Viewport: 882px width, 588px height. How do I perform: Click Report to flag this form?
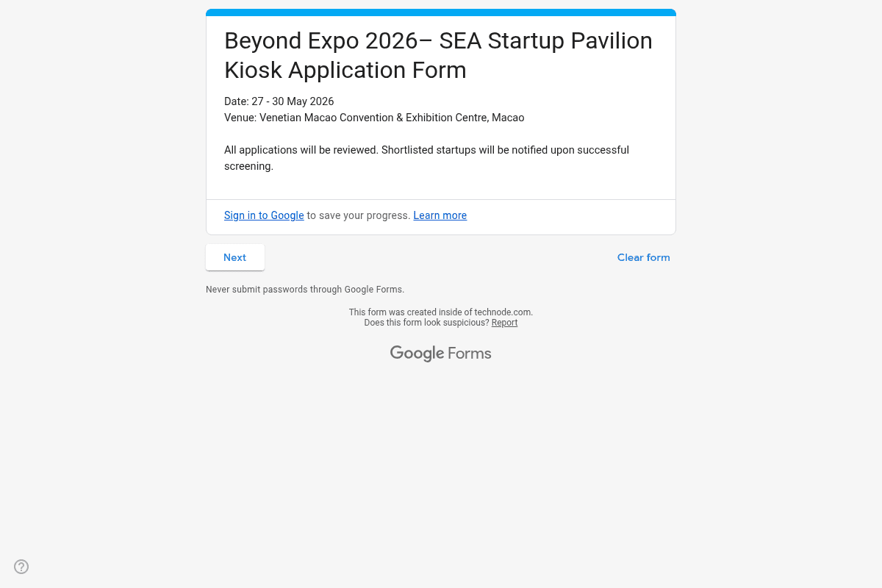[x=504, y=323]
